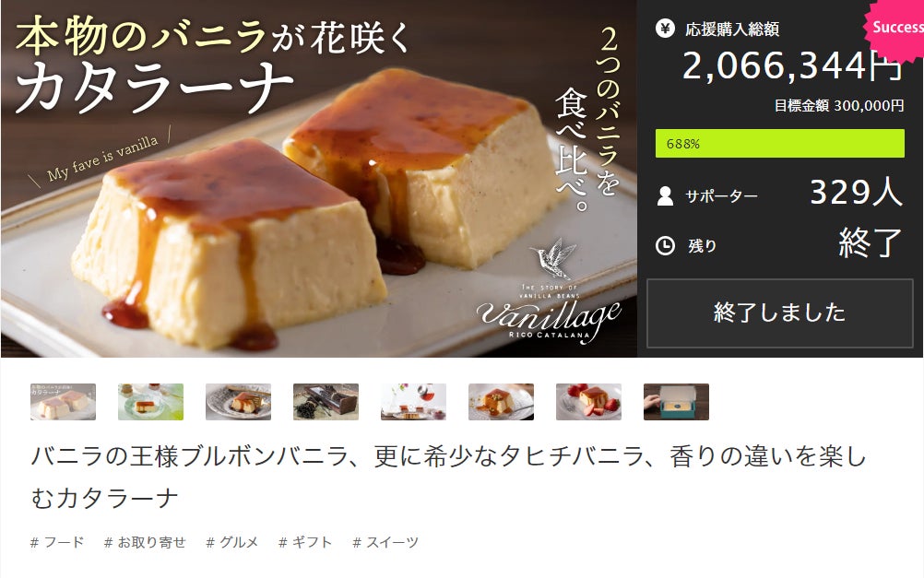Select the third thumbnail on patterned plate
This screenshot has width=924, height=578.
[238, 402]
